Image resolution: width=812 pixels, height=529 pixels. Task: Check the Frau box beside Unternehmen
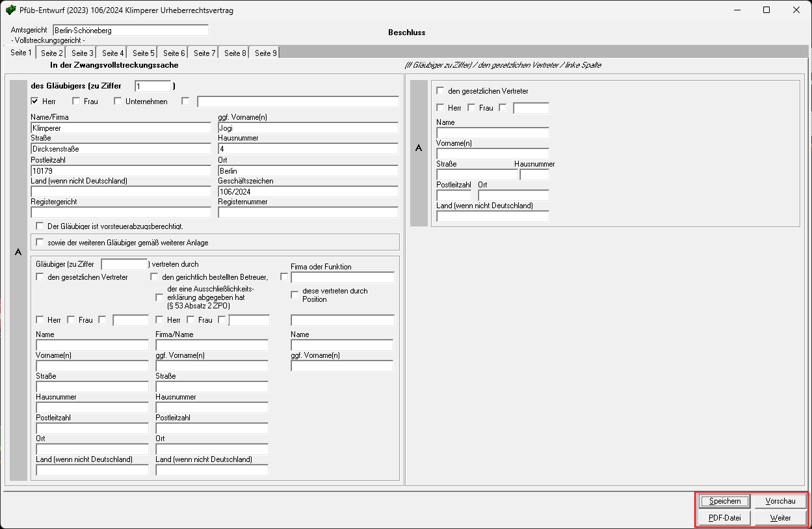[x=77, y=101]
